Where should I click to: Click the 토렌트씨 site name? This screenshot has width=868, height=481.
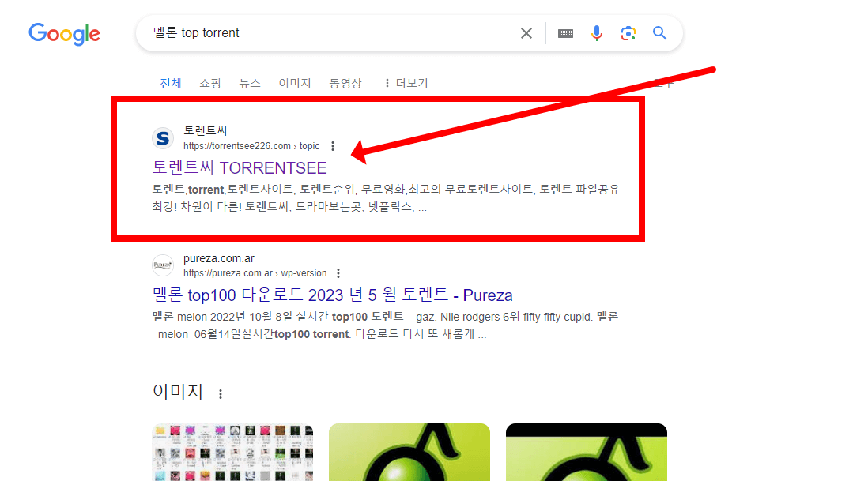[x=206, y=130]
